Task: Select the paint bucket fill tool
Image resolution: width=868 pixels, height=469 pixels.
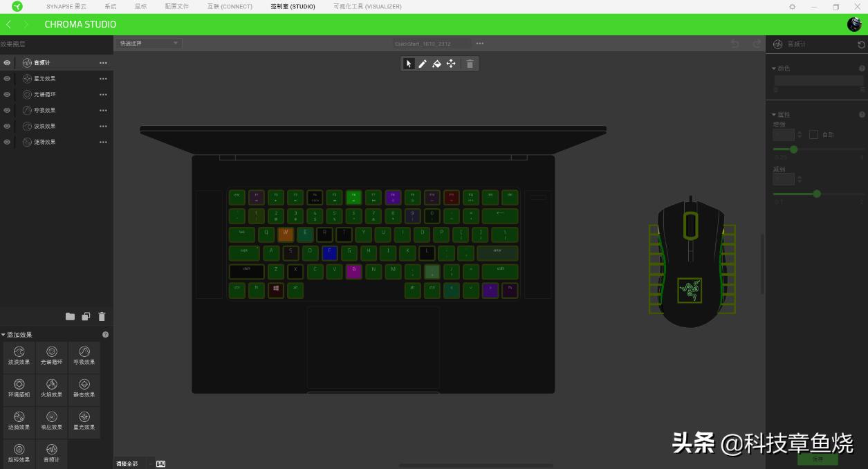Action: 436,64
